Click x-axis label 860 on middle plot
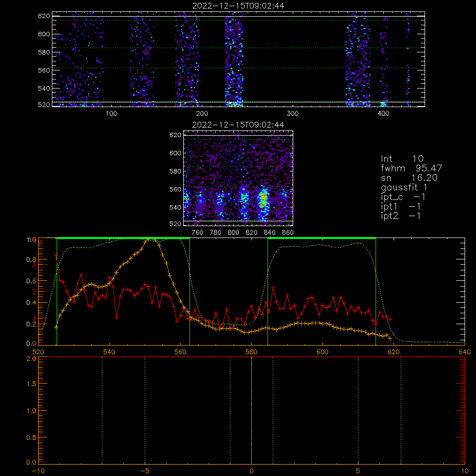This screenshot has height=476, width=476. [288, 233]
